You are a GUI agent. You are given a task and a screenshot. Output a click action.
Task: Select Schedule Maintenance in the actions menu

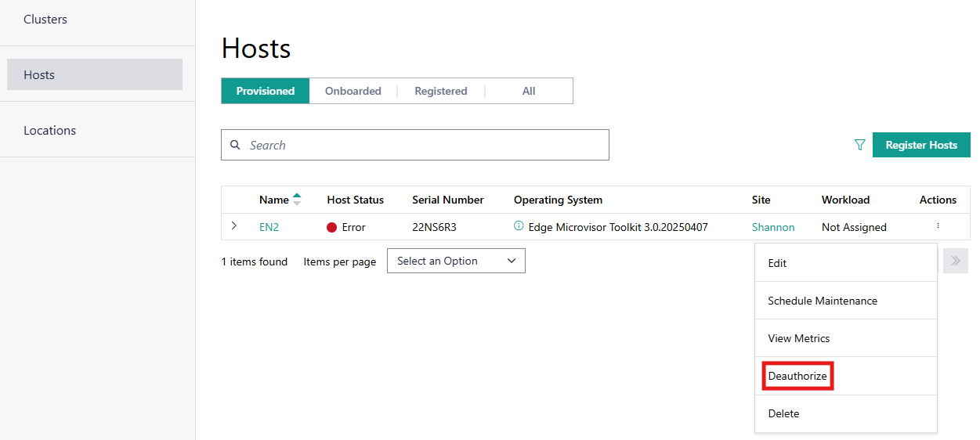822,301
